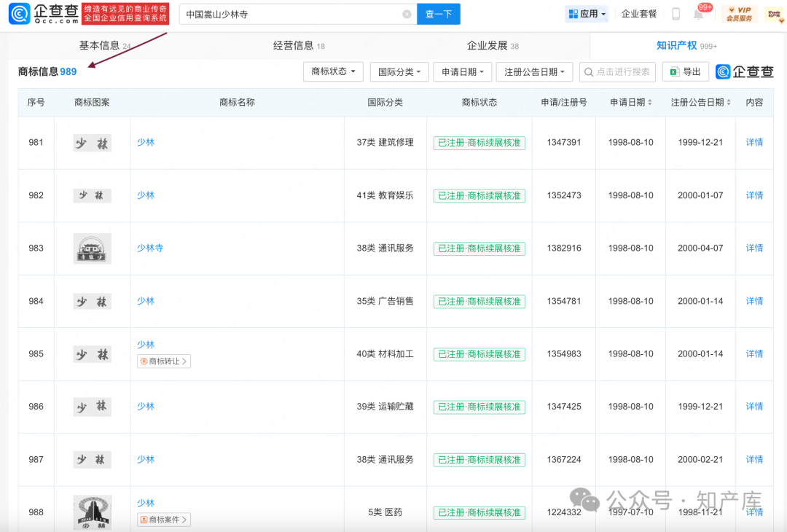Switch to 经营信息 tab

(x=299, y=46)
